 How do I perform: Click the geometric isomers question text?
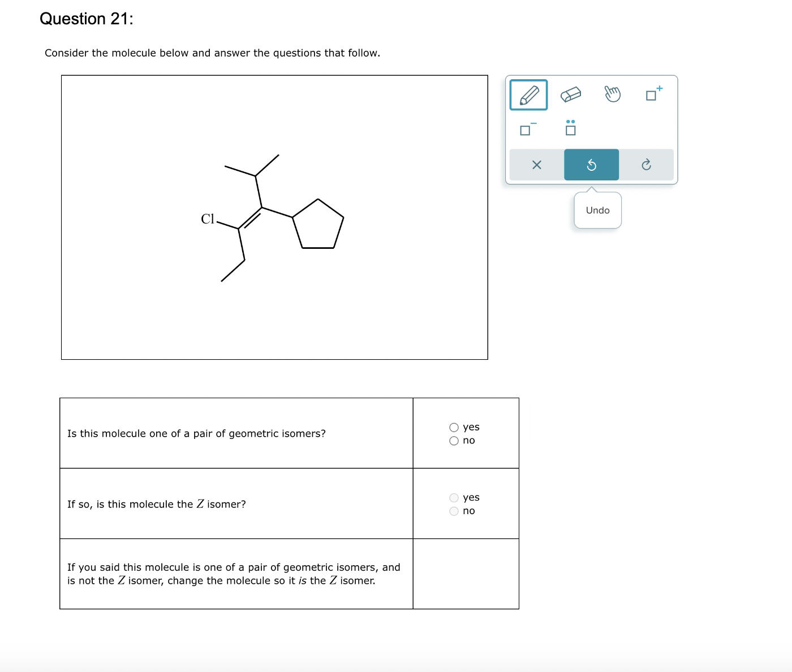196,433
